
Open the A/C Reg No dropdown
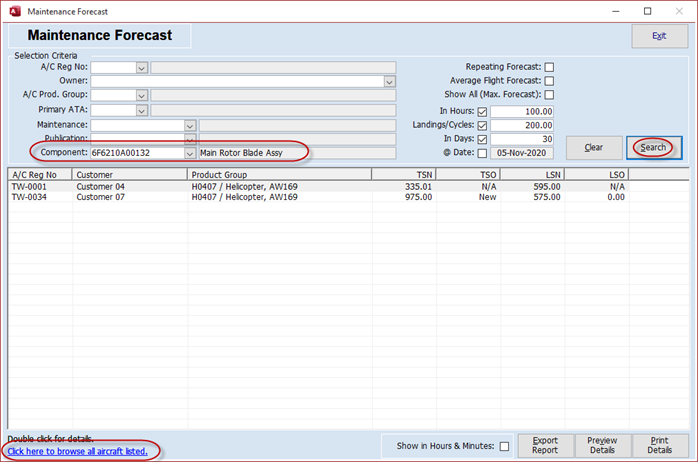[141, 67]
